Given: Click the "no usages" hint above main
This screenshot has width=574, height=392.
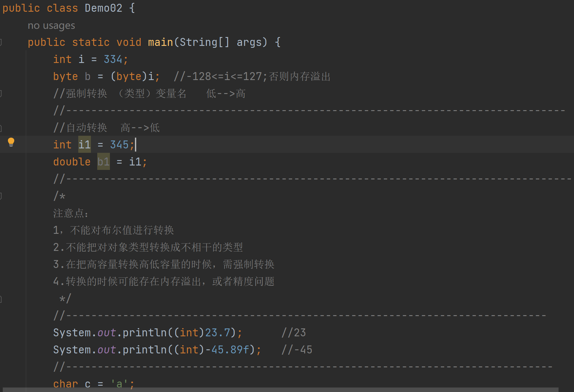Looking at the screenshot, I should click(51, 25).
